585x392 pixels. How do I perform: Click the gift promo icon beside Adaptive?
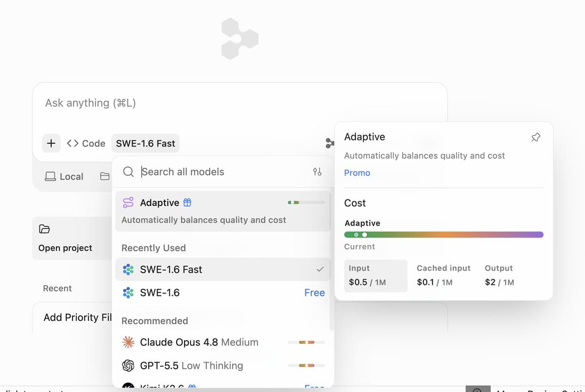pyautogui.click(x=187, y=202)
